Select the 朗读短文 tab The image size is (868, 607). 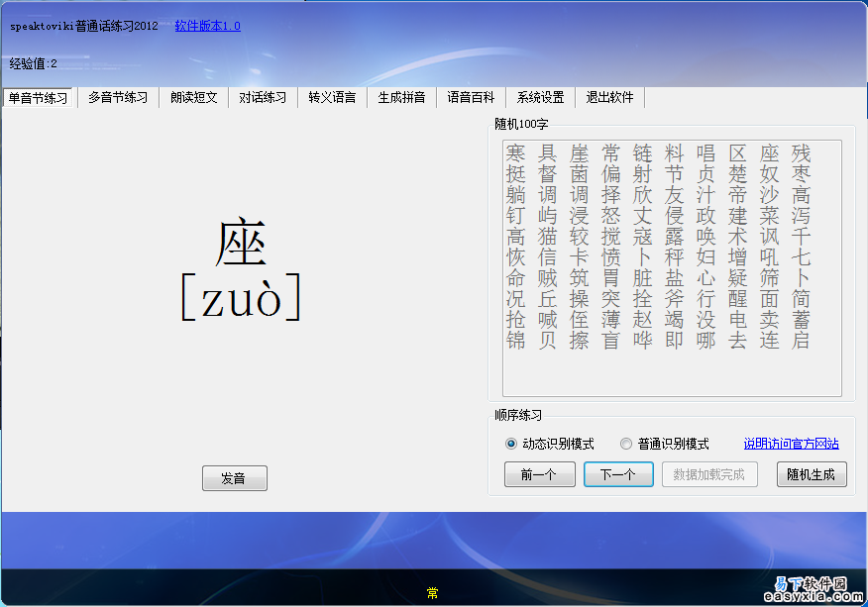(194, 98)
